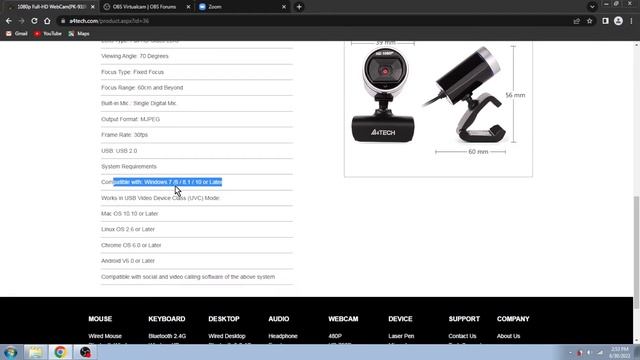The image size is (640, 360).
Task: Open the WEBCAM footer category
Action: (x=343, y=319)
